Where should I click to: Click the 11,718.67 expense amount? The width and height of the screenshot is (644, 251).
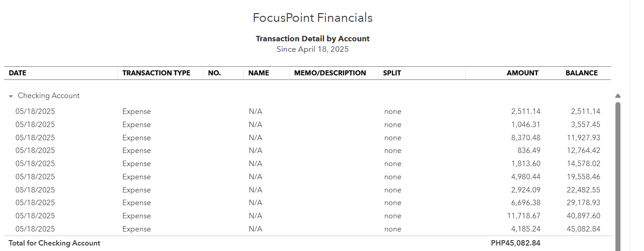523,216
